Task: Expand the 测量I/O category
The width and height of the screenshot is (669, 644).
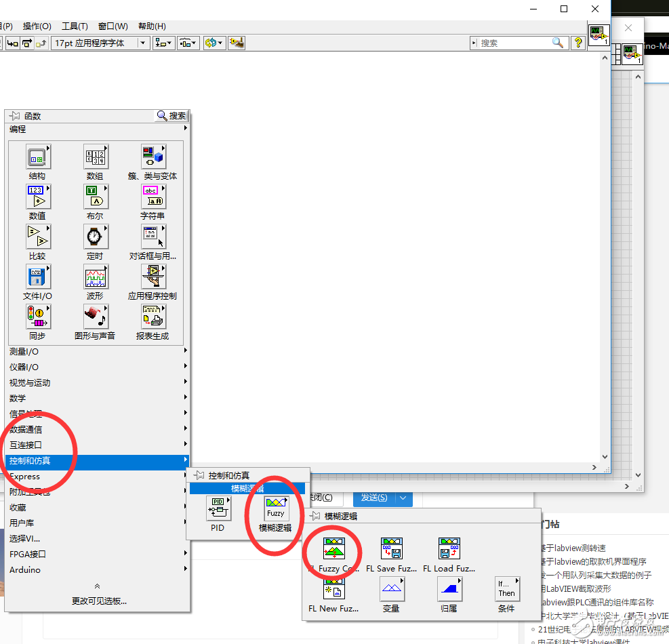Action: pos(98,351)
